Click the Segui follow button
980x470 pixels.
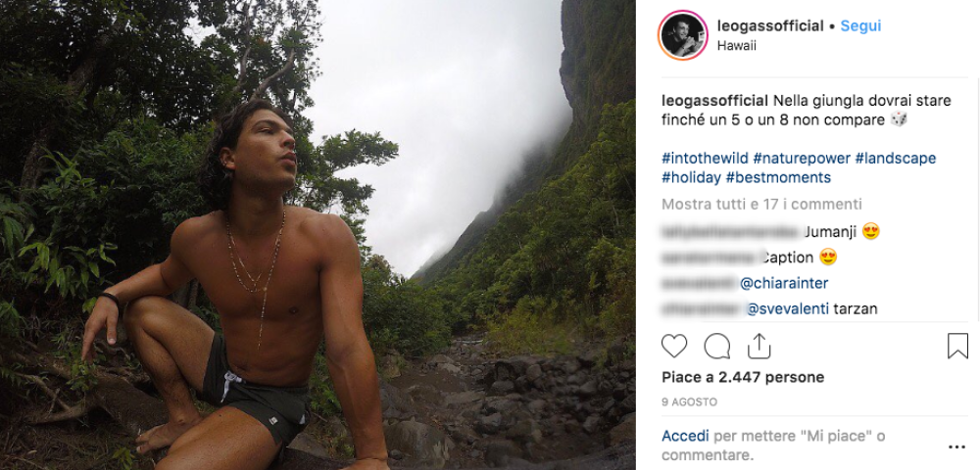pos(860,26)
